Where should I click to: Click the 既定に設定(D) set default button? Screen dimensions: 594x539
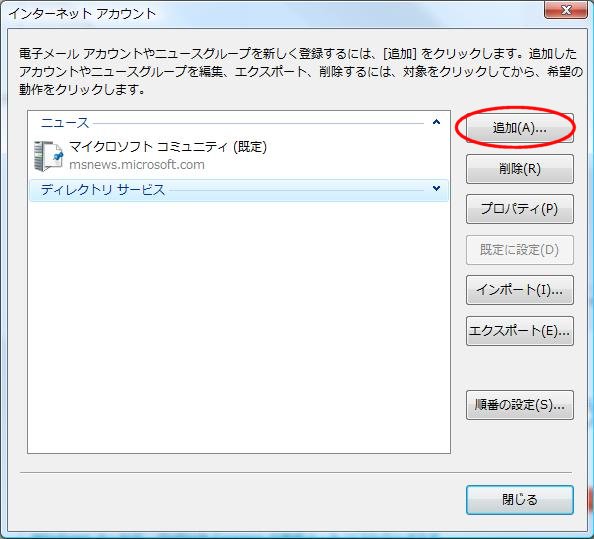click(520, 250)
